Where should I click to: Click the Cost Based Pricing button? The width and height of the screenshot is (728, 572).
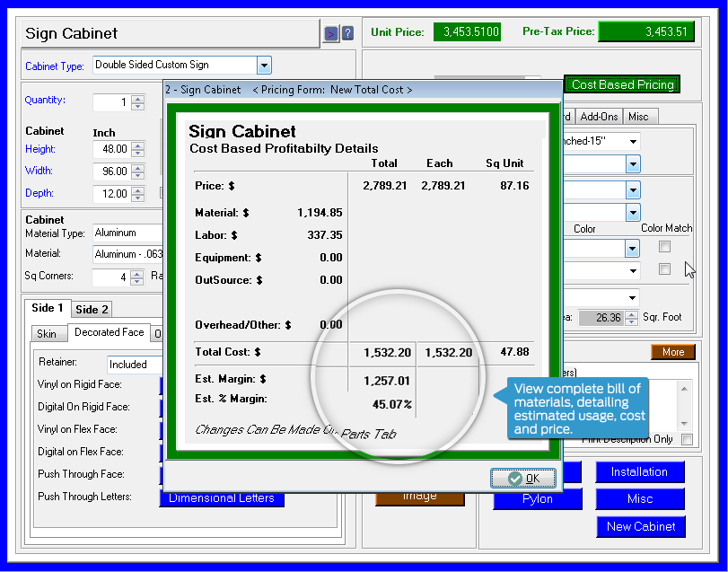[622, 84]
